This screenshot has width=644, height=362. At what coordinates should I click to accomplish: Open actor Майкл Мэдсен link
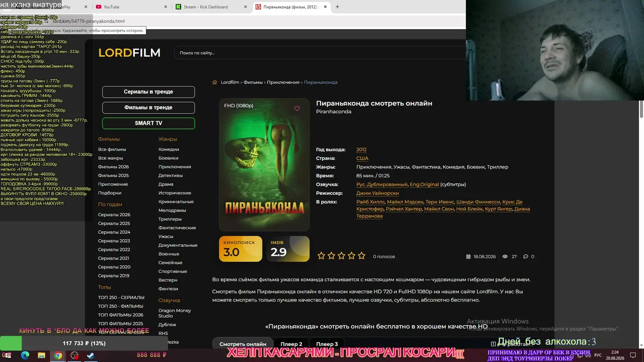click(405, 202)
